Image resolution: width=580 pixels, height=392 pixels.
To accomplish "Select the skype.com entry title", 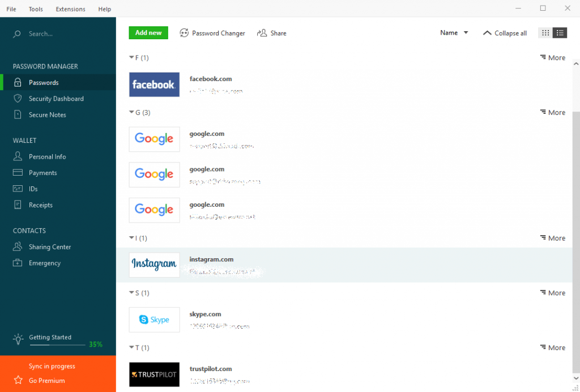I will coord(205,314).
